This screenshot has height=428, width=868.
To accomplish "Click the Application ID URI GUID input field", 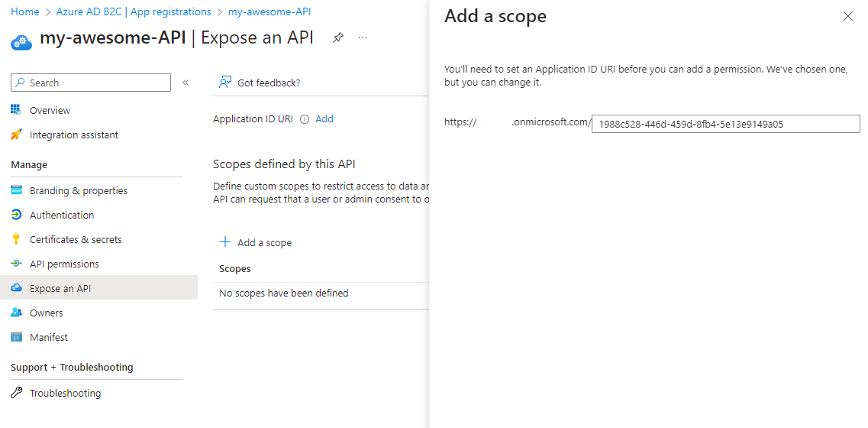I will coord(726,124).
